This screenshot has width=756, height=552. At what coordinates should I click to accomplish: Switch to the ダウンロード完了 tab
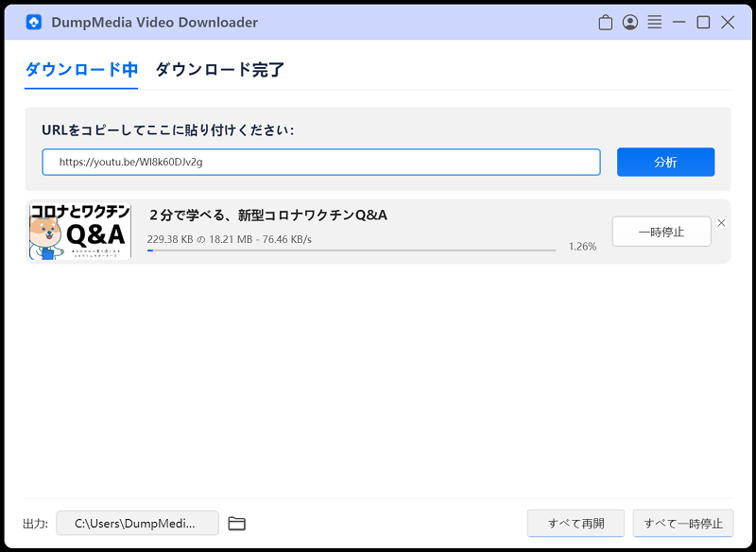tap(220, 70)
